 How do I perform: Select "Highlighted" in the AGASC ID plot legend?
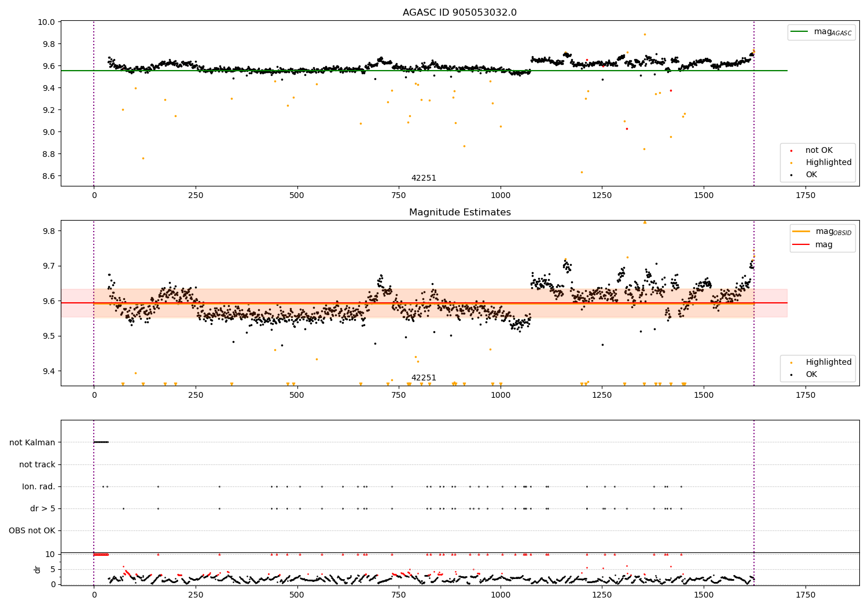(829, 163)
